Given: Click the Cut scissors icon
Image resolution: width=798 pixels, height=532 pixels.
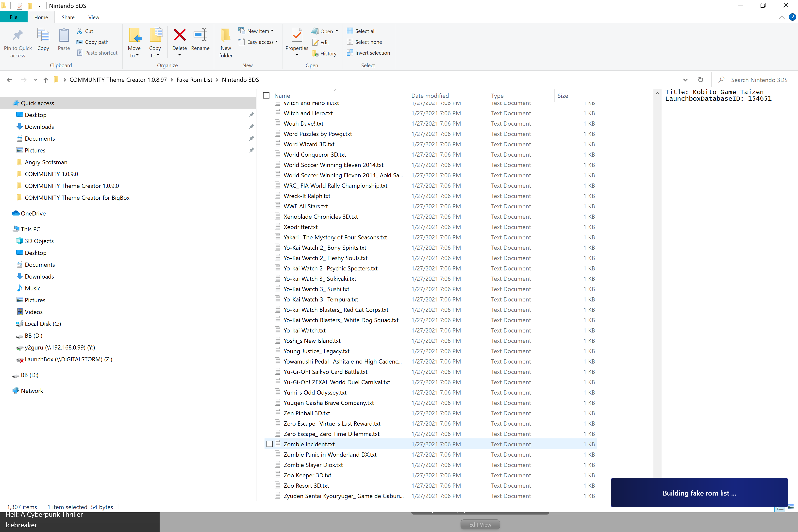Looking at the screenshot, I should [80, 31].
